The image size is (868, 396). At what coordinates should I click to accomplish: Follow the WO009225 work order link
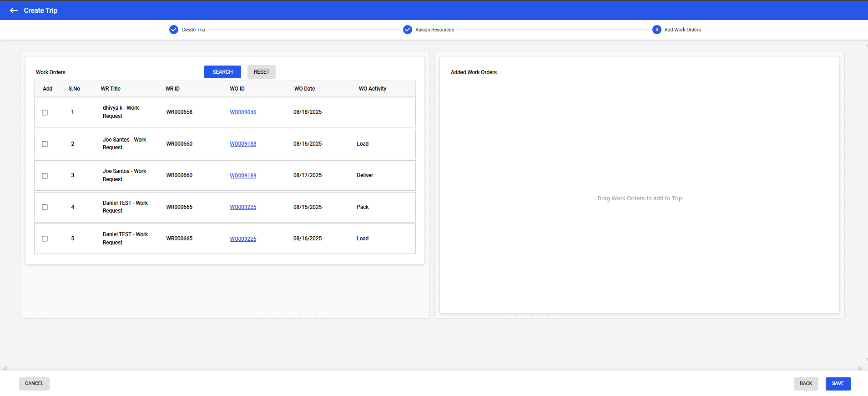point(243,207)
